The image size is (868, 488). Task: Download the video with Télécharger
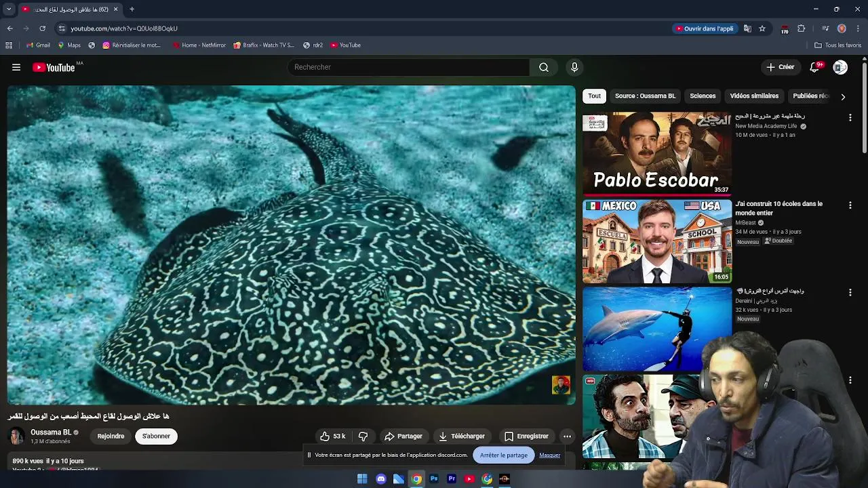pos(462,436)
